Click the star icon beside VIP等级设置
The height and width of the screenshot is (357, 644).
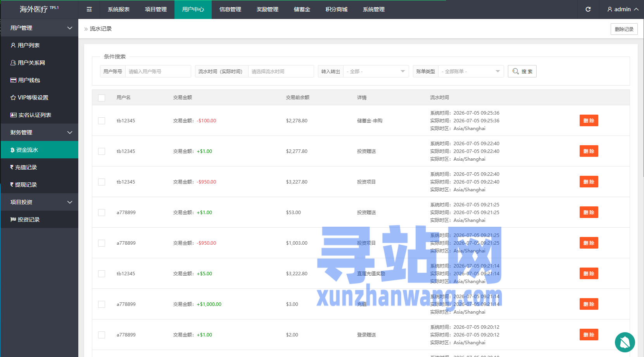13,98
